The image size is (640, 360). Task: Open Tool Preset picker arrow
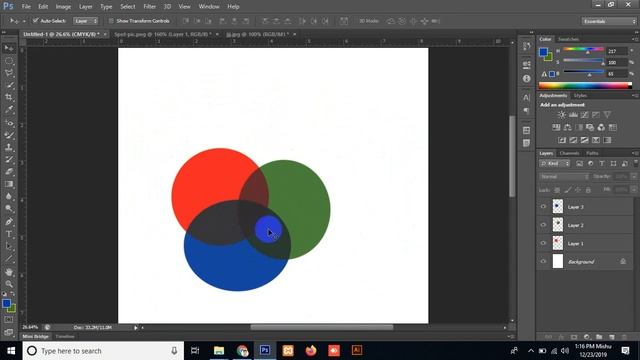[24, 21]
